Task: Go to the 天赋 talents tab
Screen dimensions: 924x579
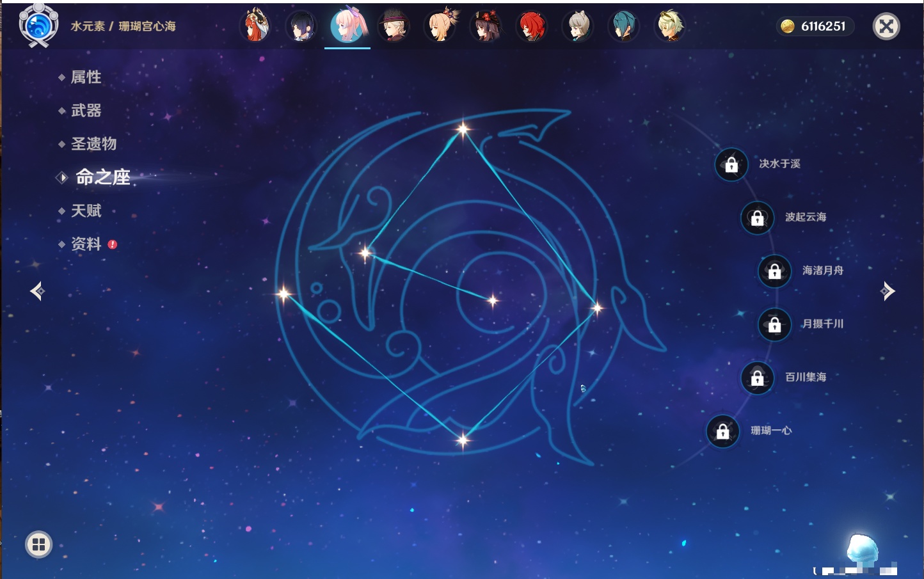Action: [x=86, y=210]
